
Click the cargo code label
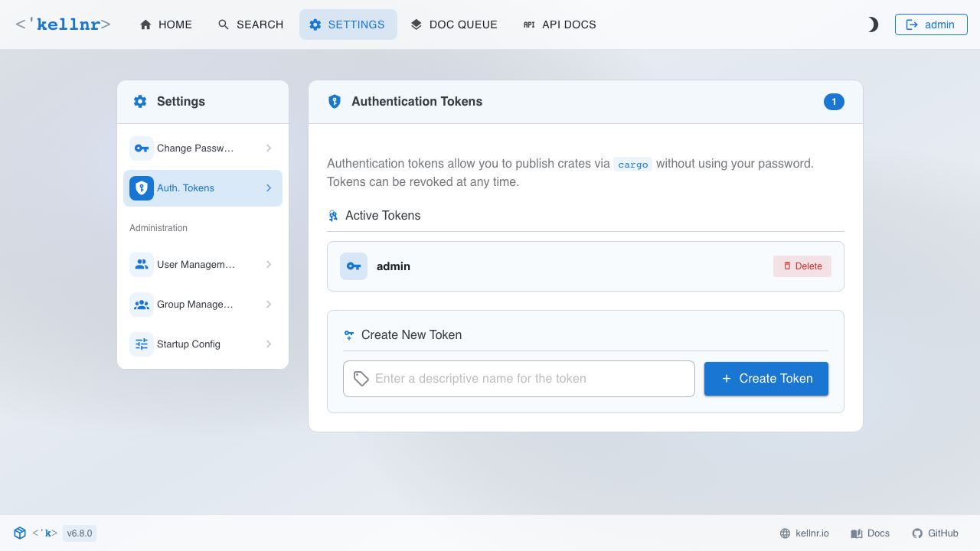[633, 165]
